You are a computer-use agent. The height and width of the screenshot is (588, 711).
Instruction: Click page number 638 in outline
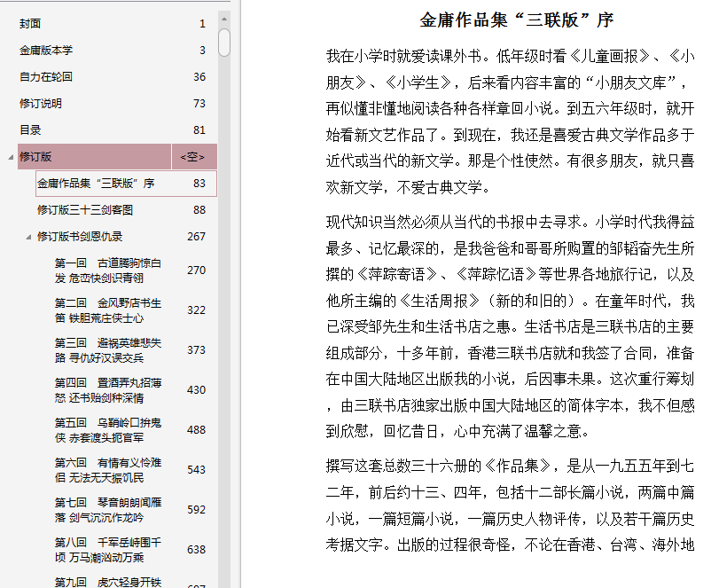196,550
